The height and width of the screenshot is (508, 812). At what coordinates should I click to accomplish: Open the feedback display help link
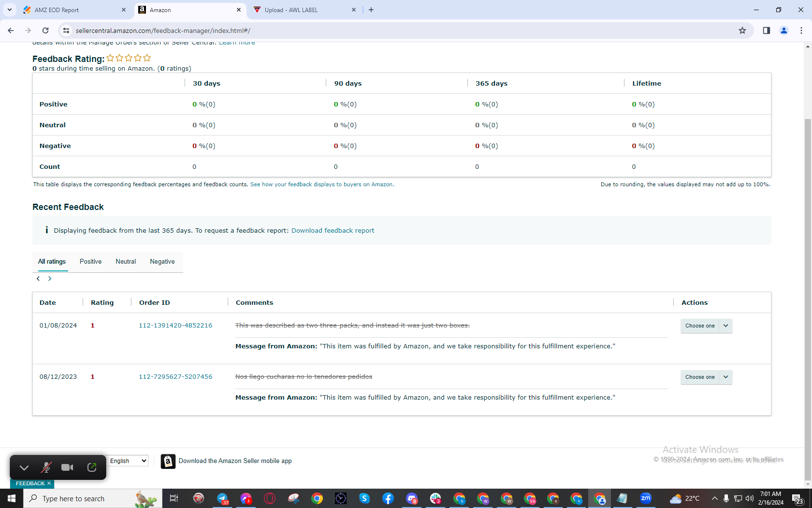[x=322, y=184]
